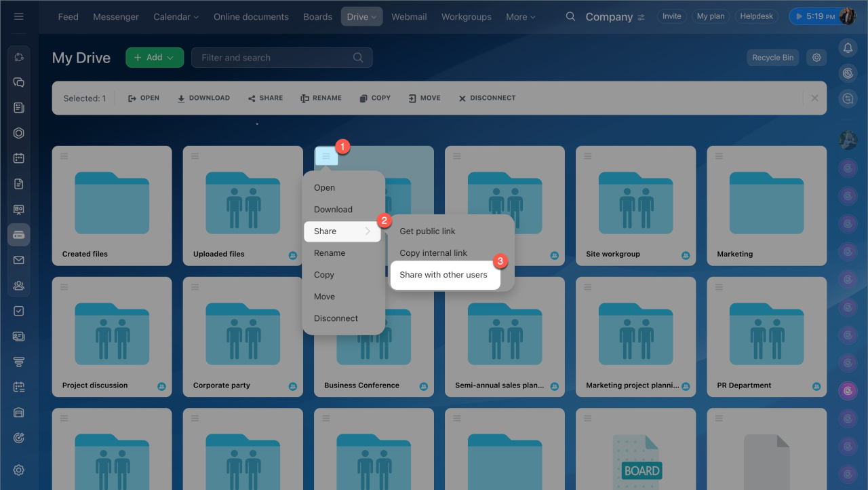The width and height of the screenshot is (868, 490).
Task: Open the Drive icon in left sidebar
Action: pyautogui.click(x=19, y=235)
